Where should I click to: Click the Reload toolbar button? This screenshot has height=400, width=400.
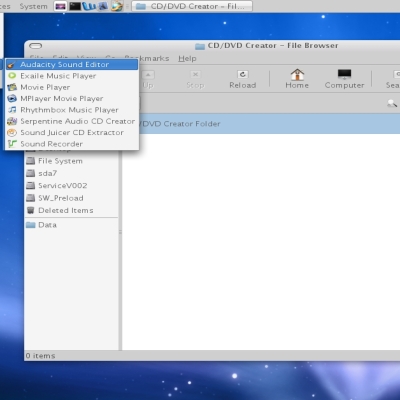[243, 79]
